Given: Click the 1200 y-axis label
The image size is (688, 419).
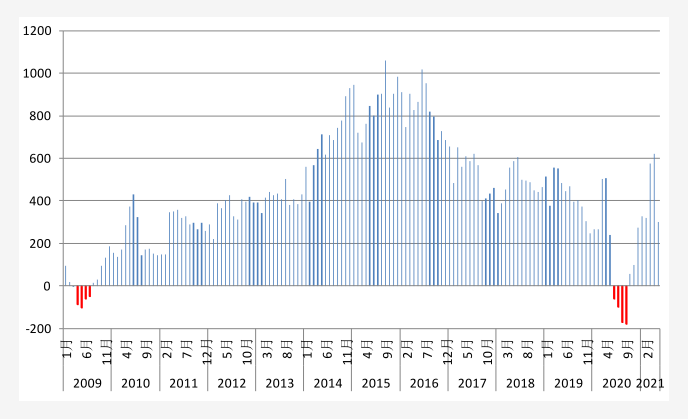Looking at the screenshot, I should tap(37, 31).
